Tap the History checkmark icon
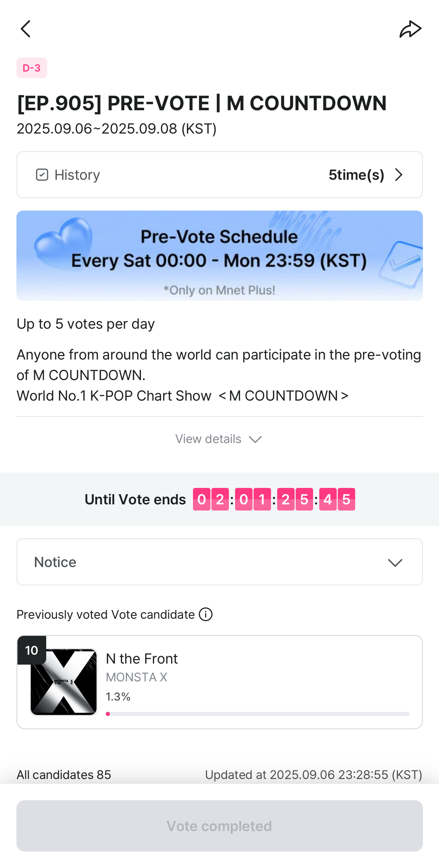The height and width of the screenshot is (868, 439). pos(42,175)
